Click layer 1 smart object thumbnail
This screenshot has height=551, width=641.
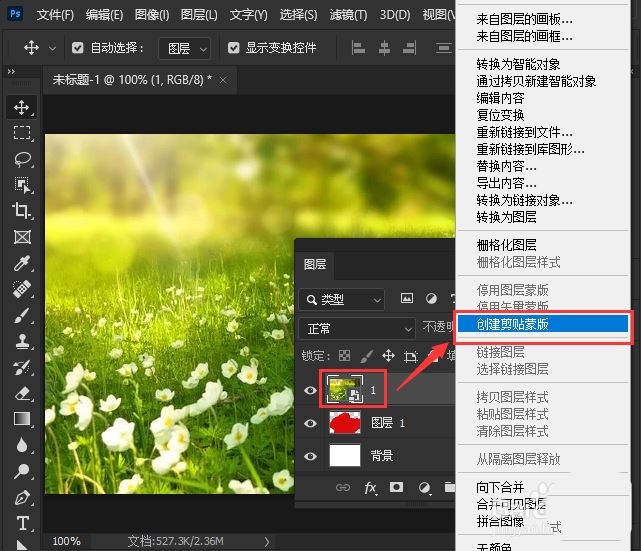click(x=345, y=389)
